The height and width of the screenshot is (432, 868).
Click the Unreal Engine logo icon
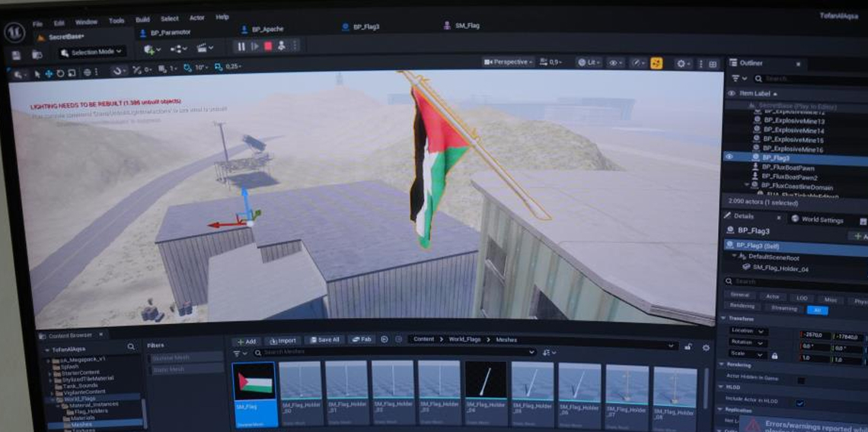pos(14,32)
